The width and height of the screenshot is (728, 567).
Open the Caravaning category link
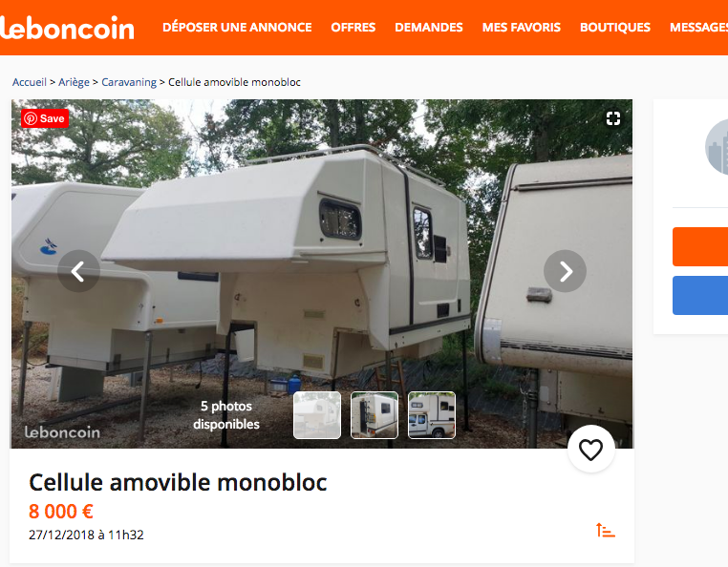129,82
